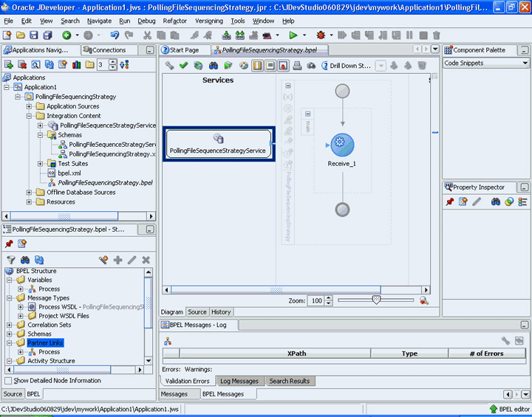Open the Drill Down dropdown arrow
The image size is (532, 417).
[381, 66]
